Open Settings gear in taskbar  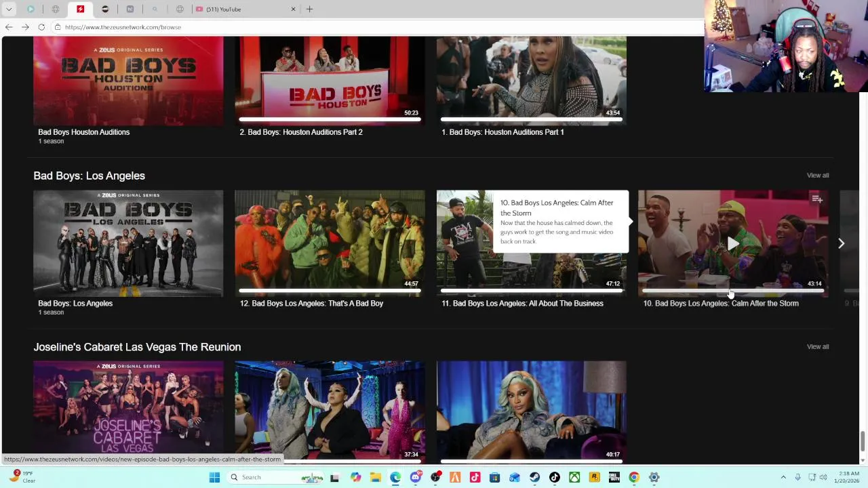(x=654, y=477)
